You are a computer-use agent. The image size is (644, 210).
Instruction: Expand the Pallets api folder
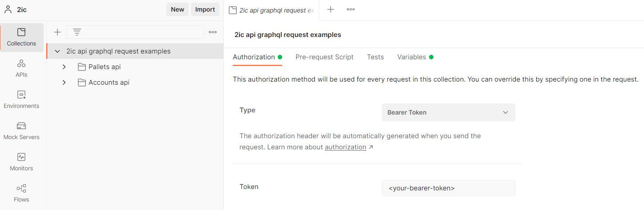coord(64,67)
